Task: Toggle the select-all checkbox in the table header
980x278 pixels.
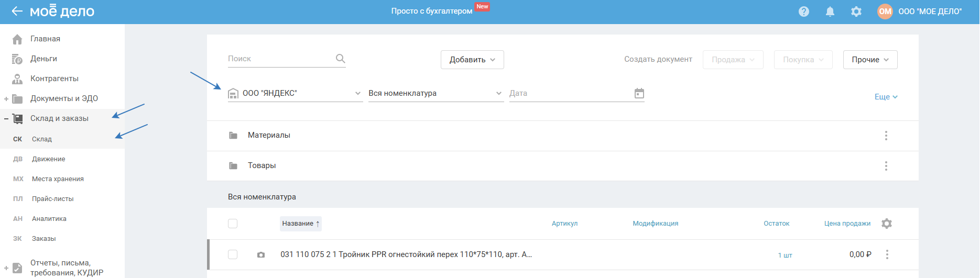Action: 233,224
